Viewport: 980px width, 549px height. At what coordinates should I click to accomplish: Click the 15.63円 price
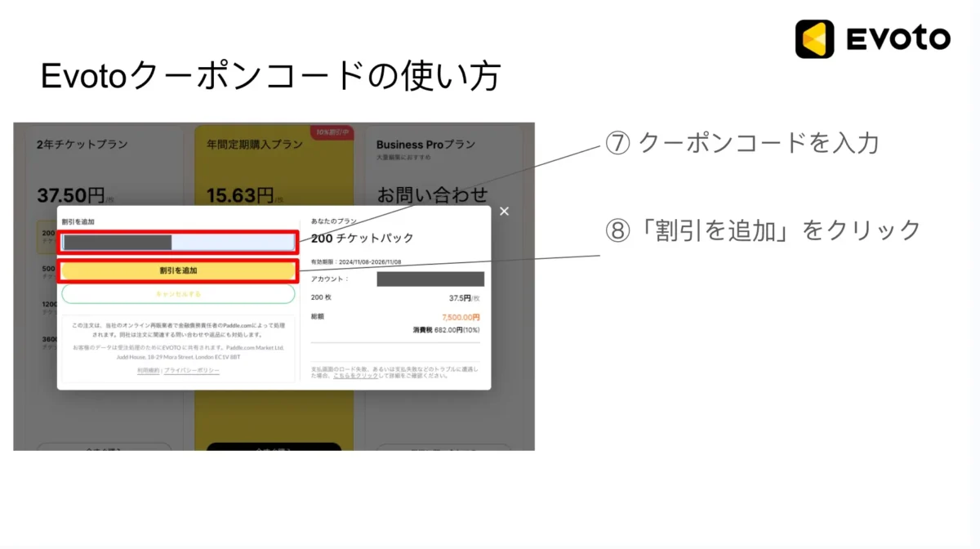240,196
